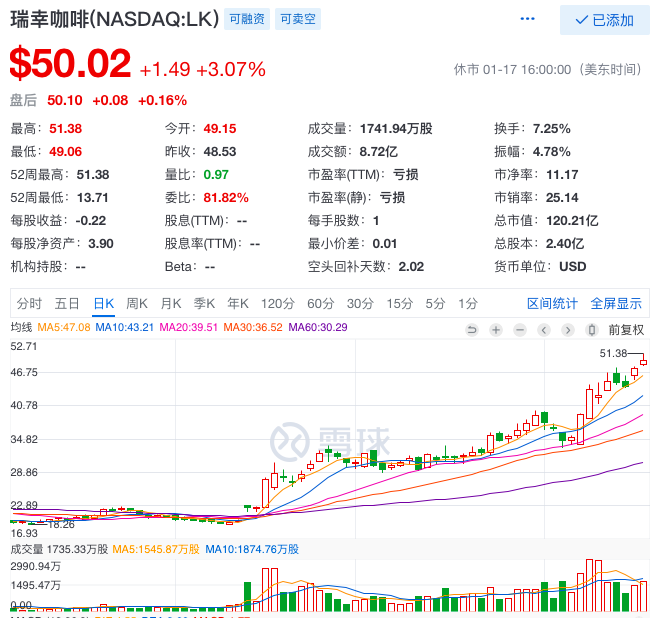
Task: Click the 货币单位 value USD
Action: pos(573,267)
